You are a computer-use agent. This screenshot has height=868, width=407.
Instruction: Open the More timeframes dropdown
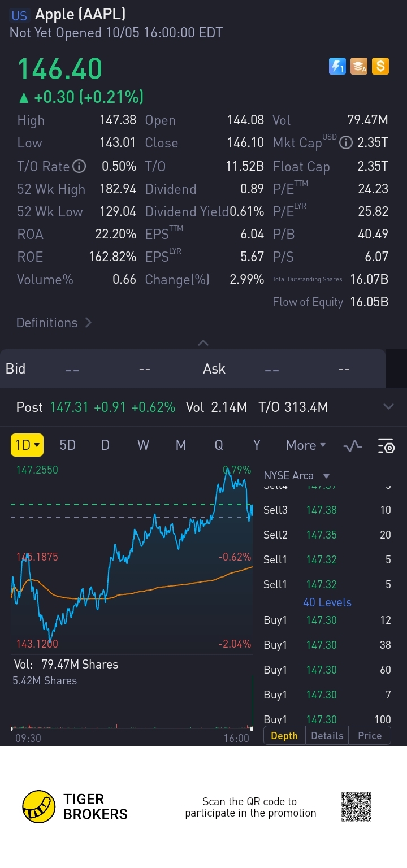[x=306, y=445]
